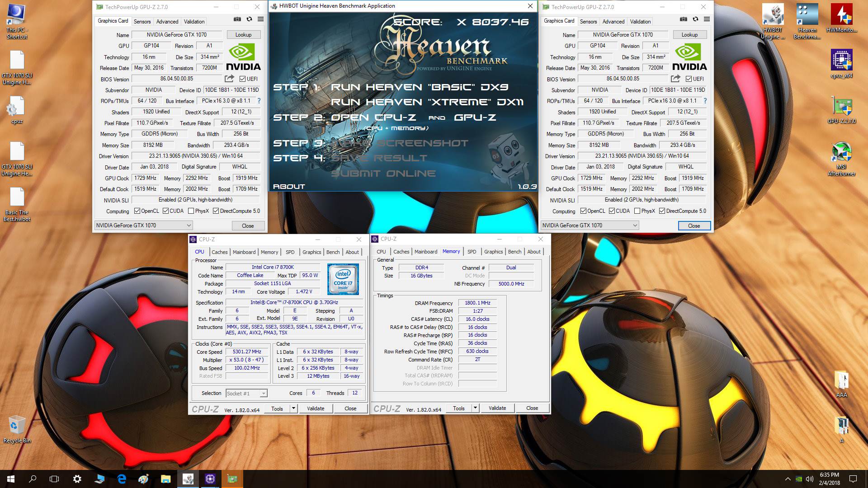The height and width of the screenshot is (488, 868).
Task: Toggle DirectCompute 5.0 checkbox in left GPU-Z
Action: (x=216, y=211)
